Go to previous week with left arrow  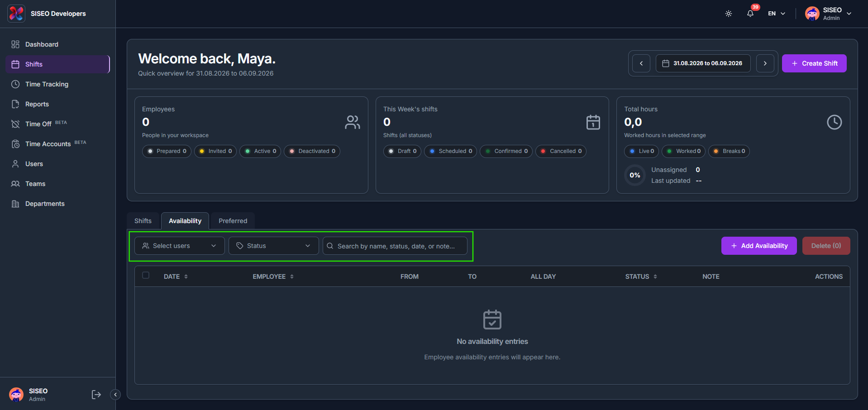[x=641, y=63]
